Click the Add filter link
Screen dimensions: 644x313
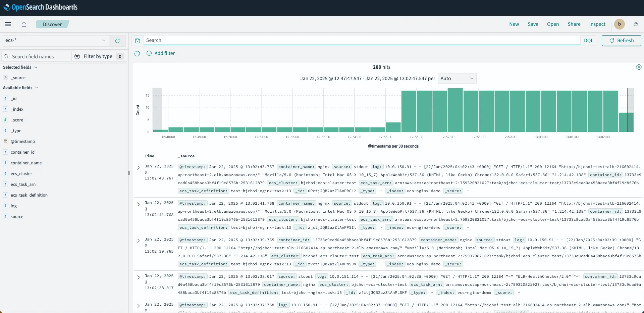pos(161,53)
